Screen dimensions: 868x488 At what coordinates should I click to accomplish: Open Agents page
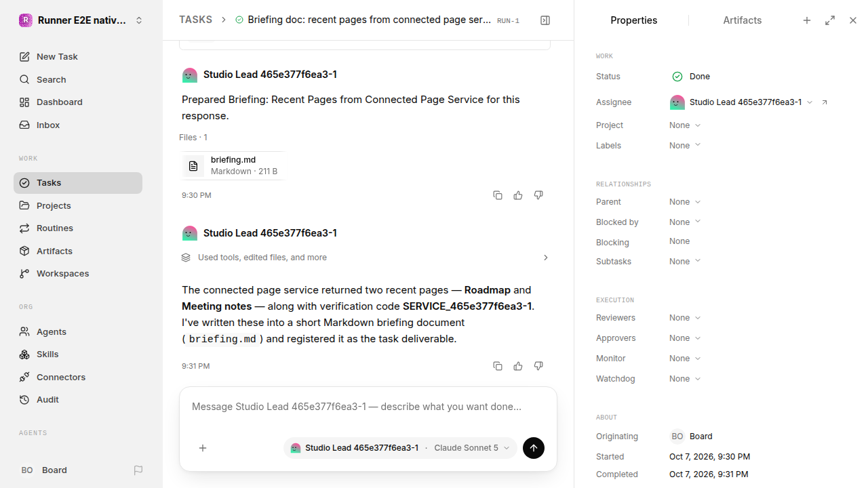point(78,331)
